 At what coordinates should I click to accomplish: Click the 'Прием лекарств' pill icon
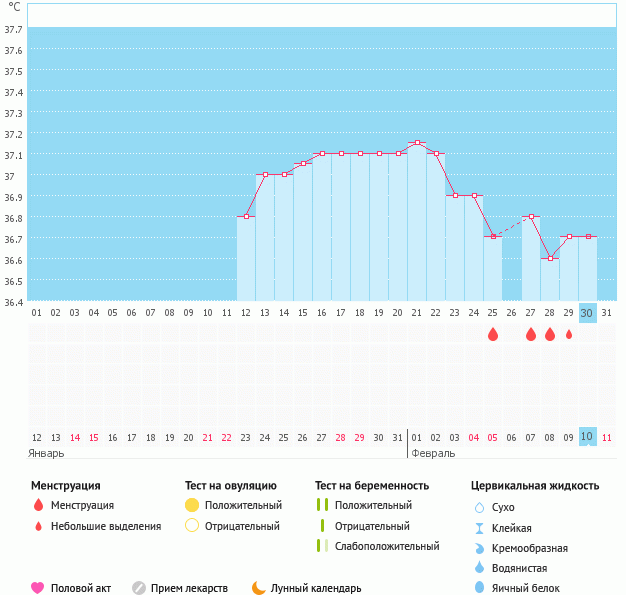tap(139, 588)
